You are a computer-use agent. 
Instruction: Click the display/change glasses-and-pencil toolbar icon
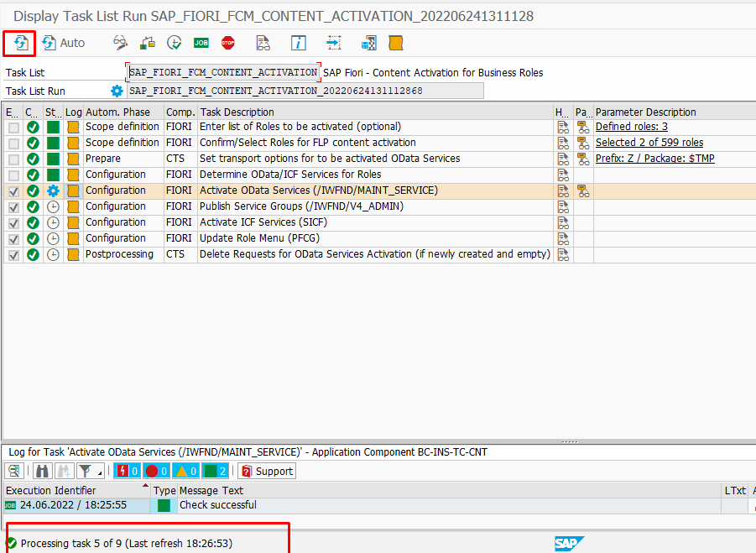[x=120, y=44]
